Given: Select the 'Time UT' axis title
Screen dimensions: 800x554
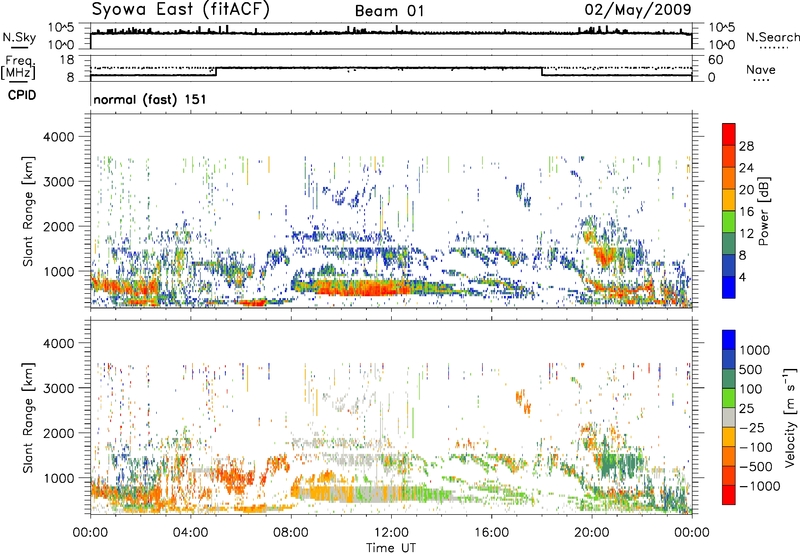Looking at the screenshot, I should [x=391, y=547].
